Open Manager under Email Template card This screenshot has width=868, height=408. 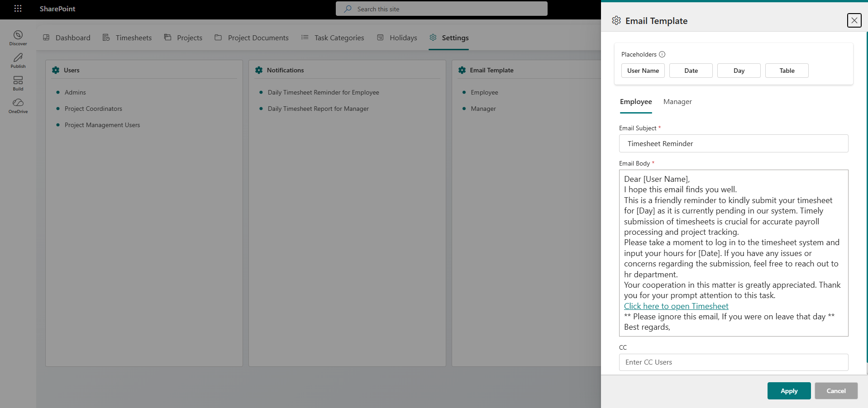483,109
